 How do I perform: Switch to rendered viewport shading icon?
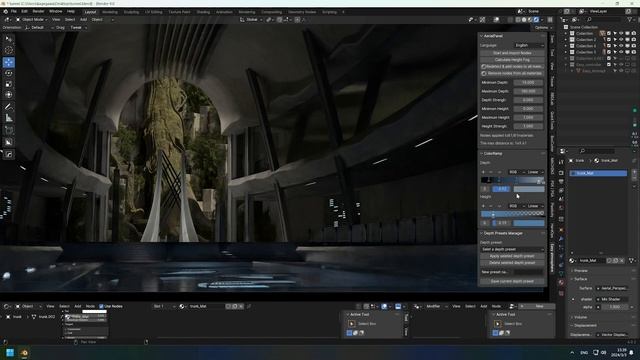(x=536, y=20)
